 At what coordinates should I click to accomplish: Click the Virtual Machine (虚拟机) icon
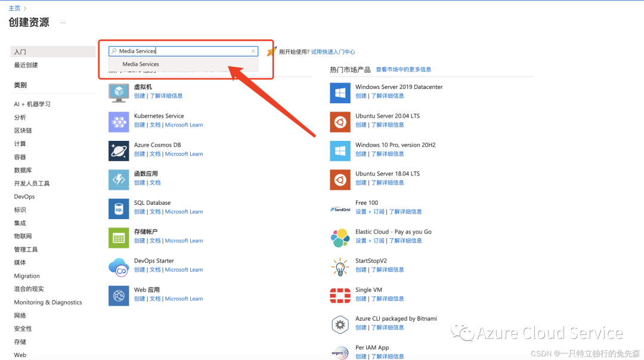click(119, 93)
